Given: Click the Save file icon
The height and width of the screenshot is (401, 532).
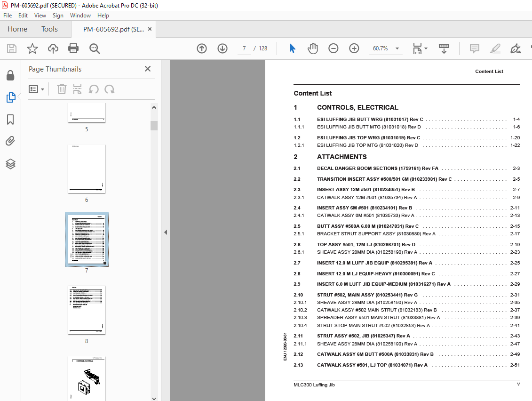Looking at the screenshot, I should tap(12, 48).
